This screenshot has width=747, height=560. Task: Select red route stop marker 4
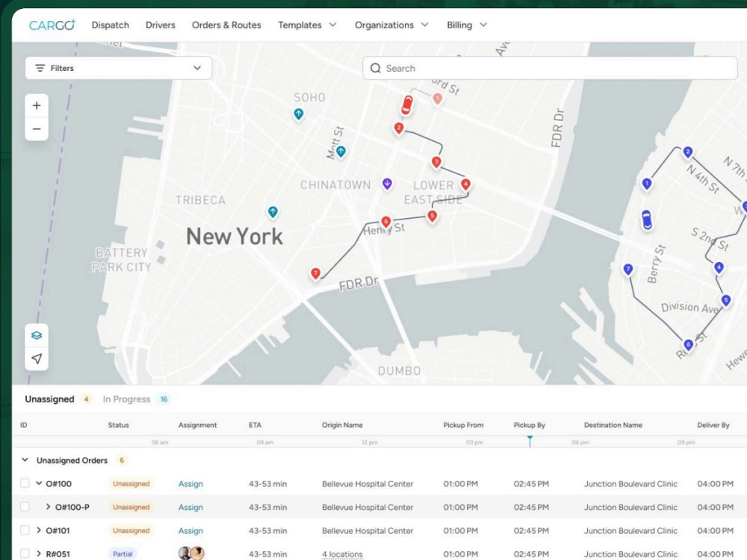click(466, 184)
